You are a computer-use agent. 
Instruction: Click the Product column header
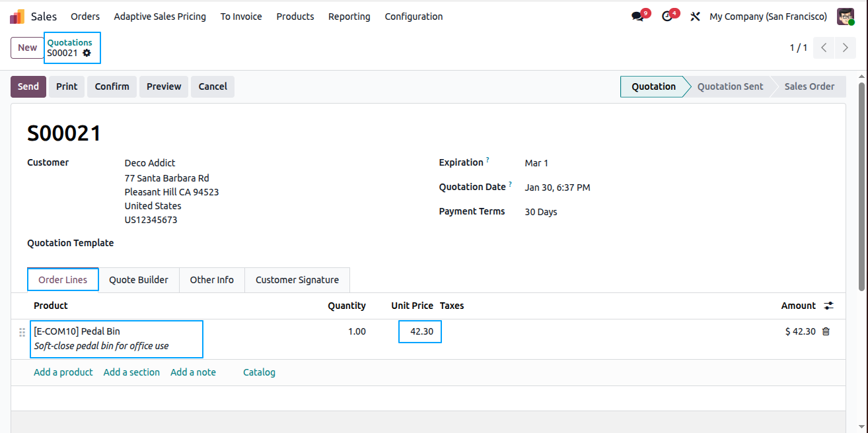pos(51,306)
